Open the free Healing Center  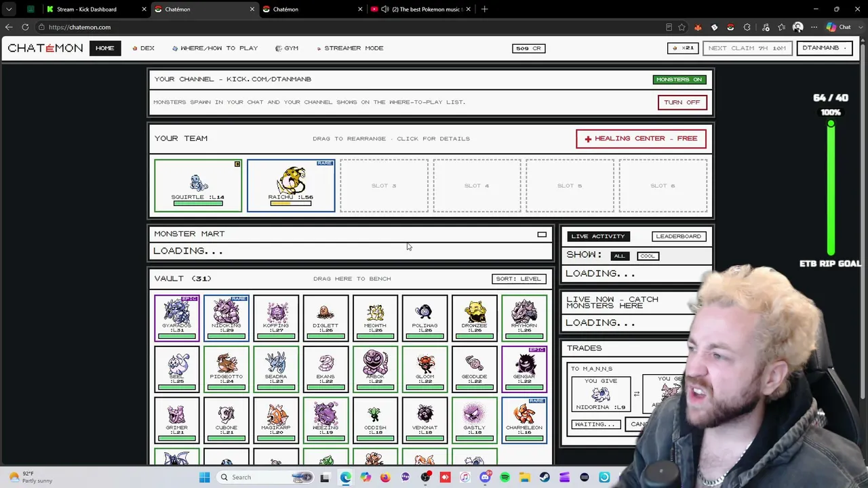click(642, 138)
